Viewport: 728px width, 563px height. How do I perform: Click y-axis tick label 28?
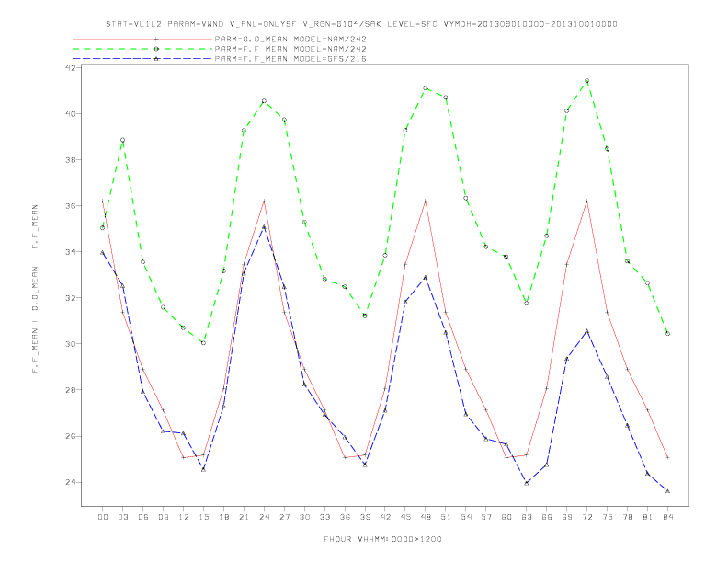tap(71, 390)
